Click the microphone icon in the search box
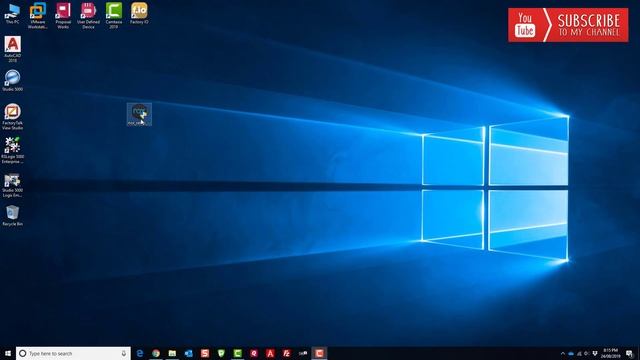Screen dimensions: 640x360 click(x=124, y=353)
